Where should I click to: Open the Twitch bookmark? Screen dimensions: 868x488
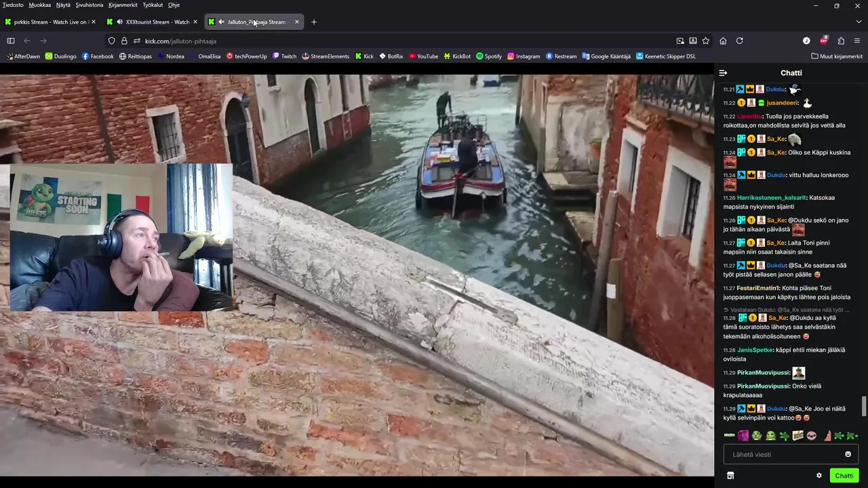pos(285,56)
